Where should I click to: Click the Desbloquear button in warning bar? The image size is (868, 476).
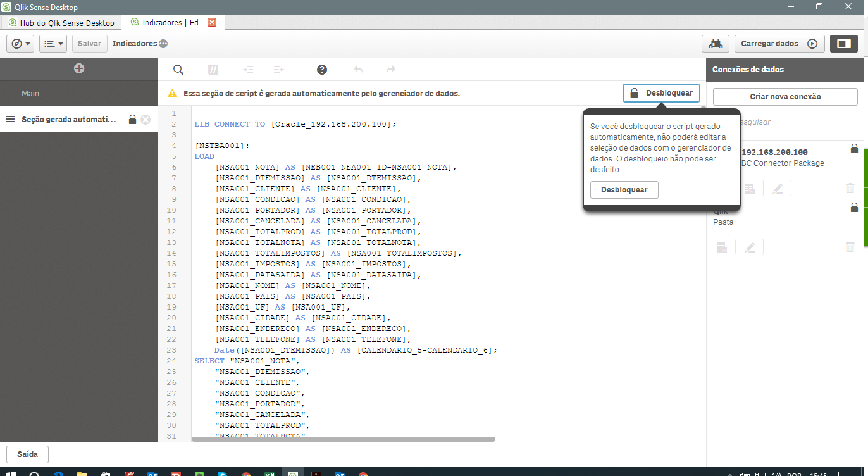tap(661, 93)
